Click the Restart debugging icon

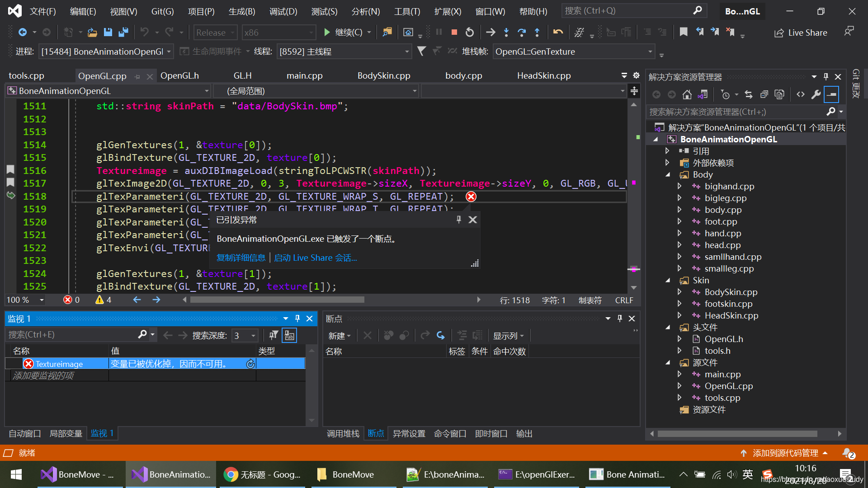click(x=470, y=32)
